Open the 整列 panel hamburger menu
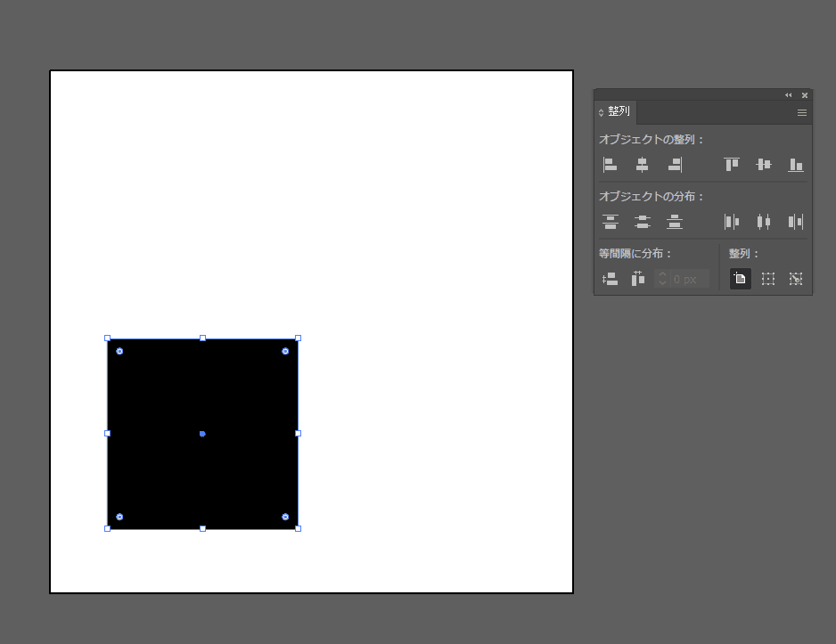 click(x=801, y=113)
